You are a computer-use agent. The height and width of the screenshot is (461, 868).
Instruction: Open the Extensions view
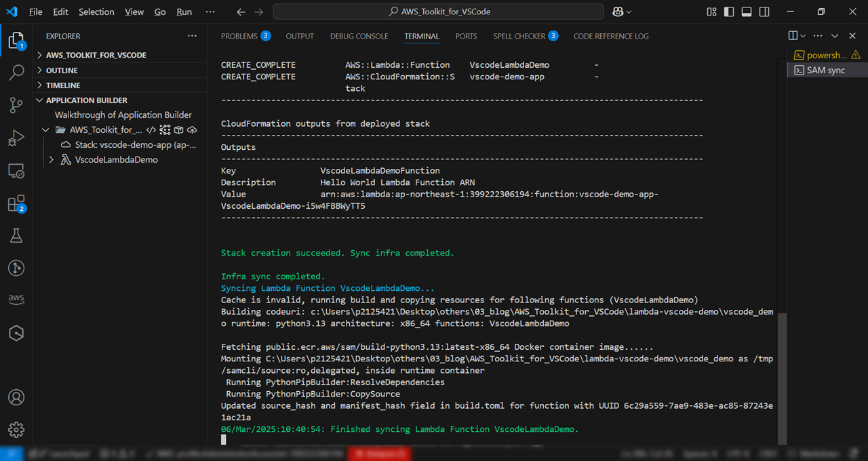tap(16, 203)
